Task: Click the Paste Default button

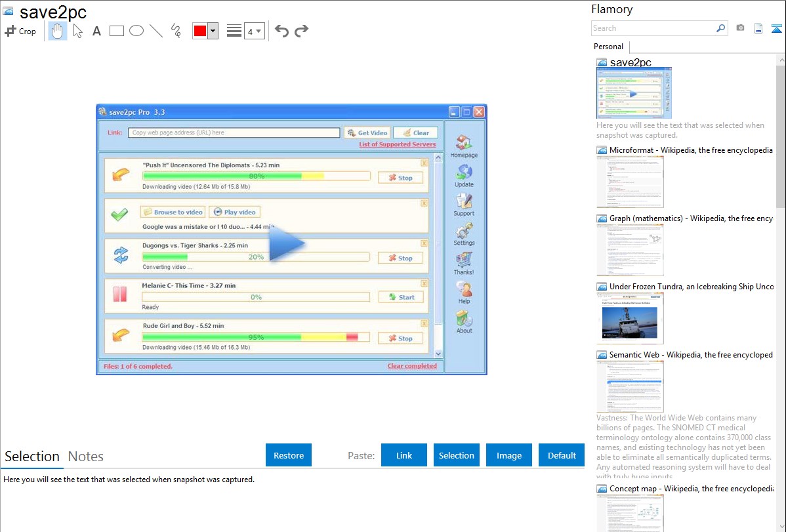Action: click(562, 455)
